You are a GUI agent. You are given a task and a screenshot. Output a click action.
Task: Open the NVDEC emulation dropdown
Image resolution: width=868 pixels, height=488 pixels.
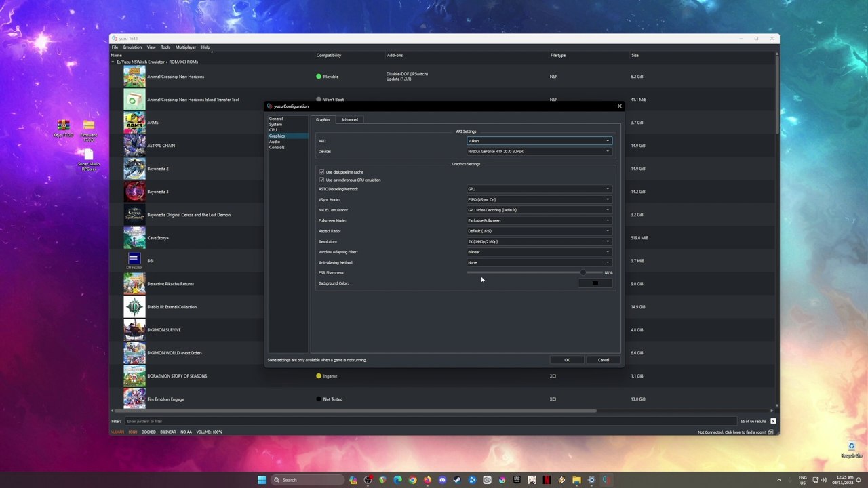pos(539,210)
